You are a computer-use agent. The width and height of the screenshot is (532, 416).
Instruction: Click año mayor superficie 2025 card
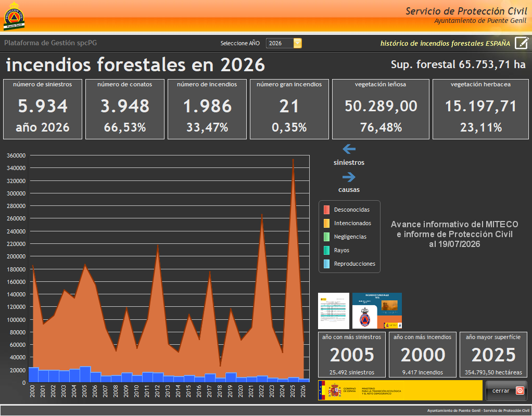[x=493, y=355]
